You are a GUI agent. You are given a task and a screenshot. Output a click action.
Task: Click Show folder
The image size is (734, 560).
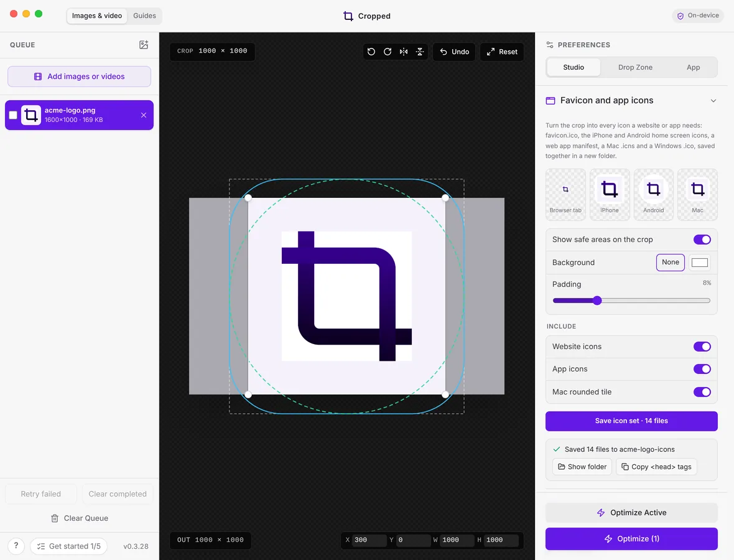coord(582,467)
